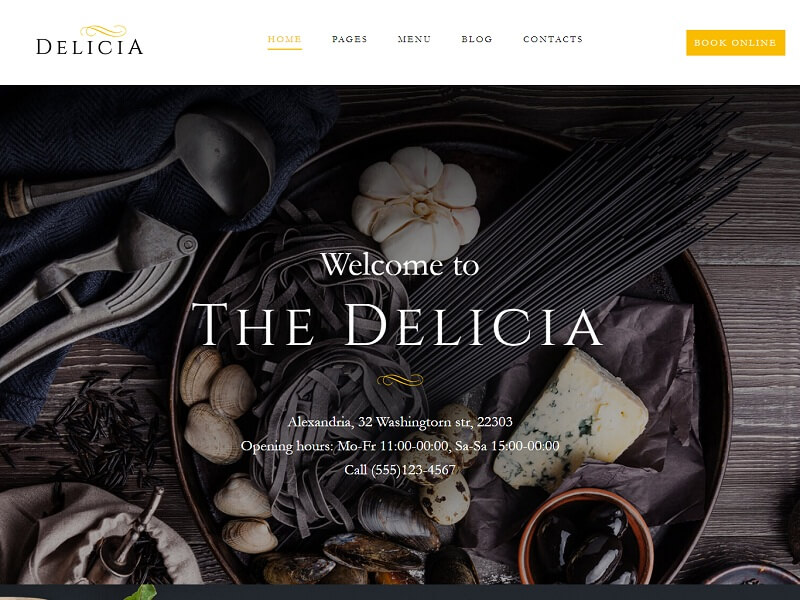Click the yellow underline beneath Home
The image size is (800, 600).
(x=285, y=49)
